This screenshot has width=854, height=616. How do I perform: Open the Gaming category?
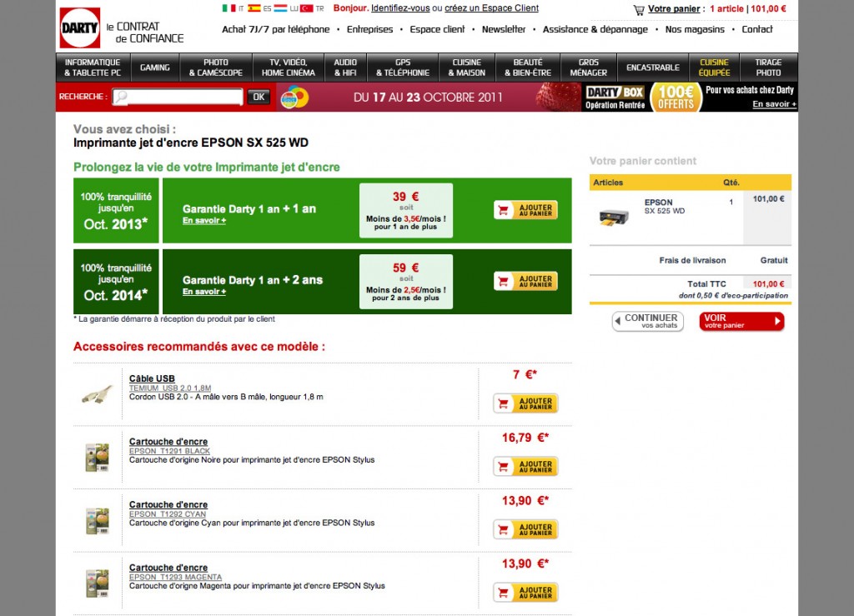click(x=155, y=68)
